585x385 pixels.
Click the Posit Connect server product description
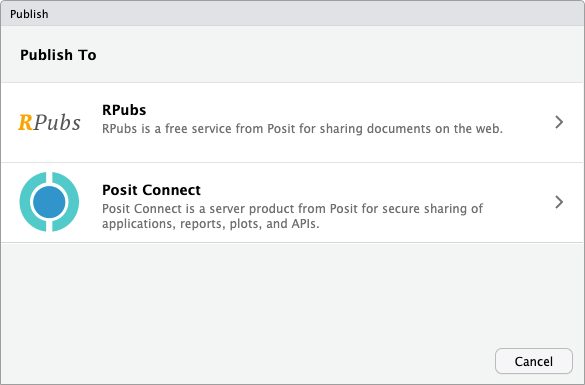click(292, 216)
